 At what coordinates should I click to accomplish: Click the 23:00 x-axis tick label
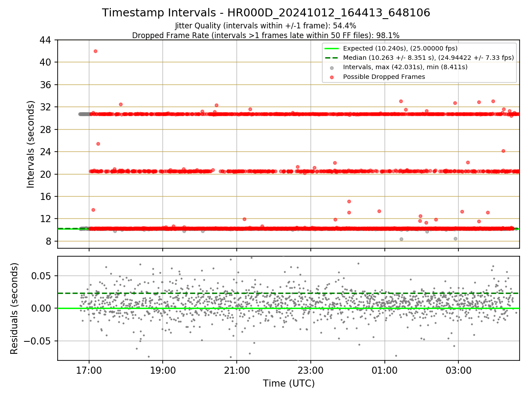(x=310, y=370)
